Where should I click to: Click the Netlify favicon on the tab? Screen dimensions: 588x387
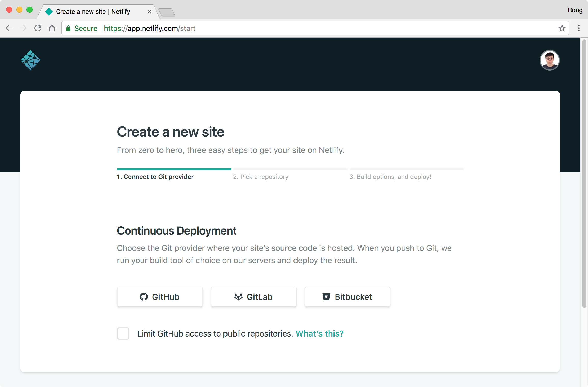point(49,12)
